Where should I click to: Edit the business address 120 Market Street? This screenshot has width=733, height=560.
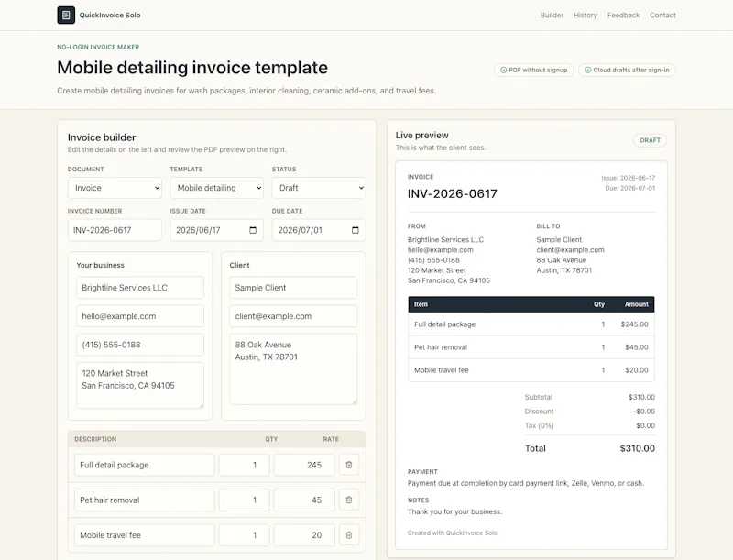point(140,385)
